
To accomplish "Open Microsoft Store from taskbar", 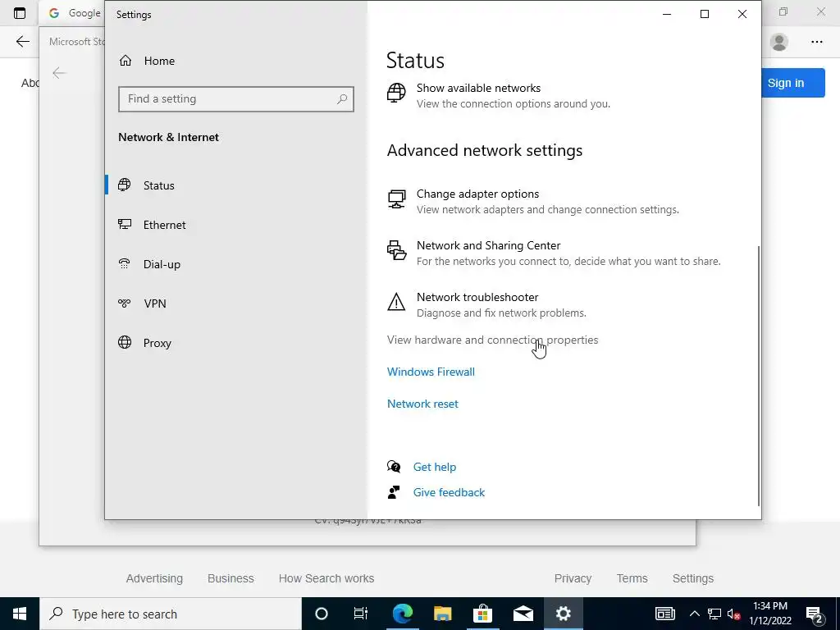I will coord(482,614).
